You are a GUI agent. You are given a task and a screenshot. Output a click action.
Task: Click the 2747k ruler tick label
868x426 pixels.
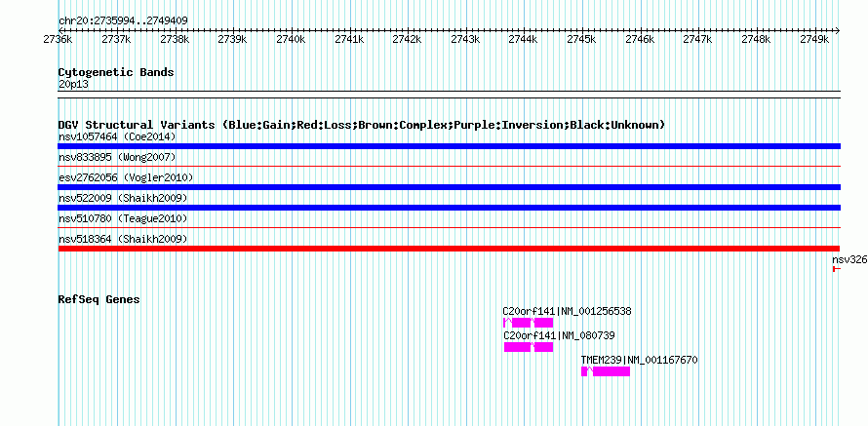coord(698,39)
